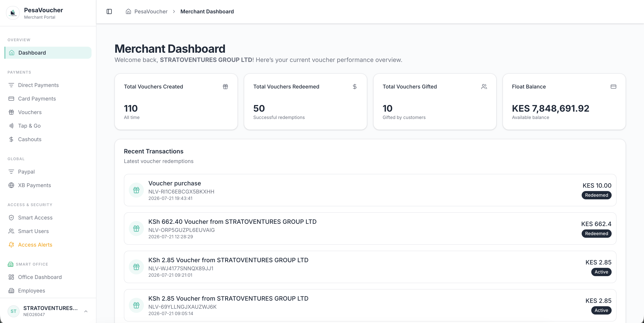Click the gift icon of the NLV-69YLLNGJXAUZWJ6K transaction
The width and height of the screenshot is (644, 323).
[x=136, y=305]
